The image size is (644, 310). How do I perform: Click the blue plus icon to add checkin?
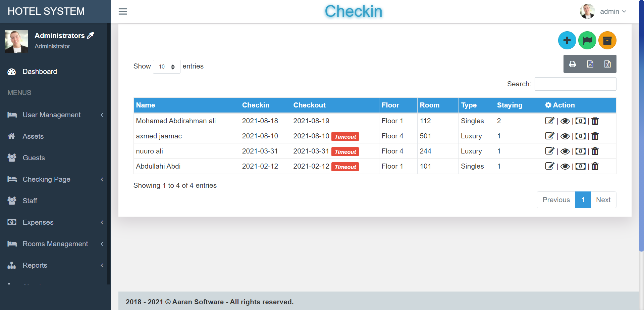click(567, 40)
